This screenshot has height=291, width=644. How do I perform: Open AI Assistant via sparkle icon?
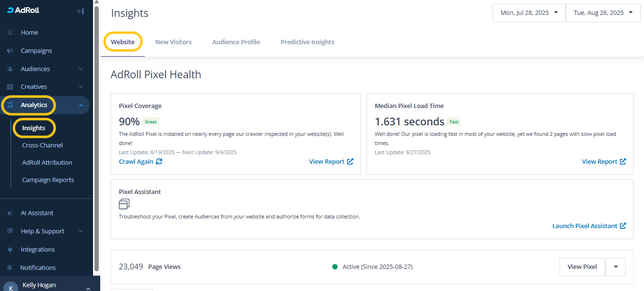[x=10, y=213]
